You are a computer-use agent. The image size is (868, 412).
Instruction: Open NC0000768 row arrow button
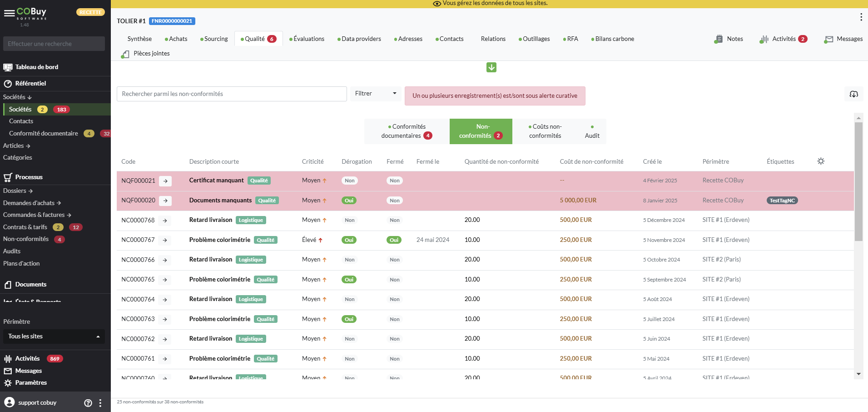[165, 221]
